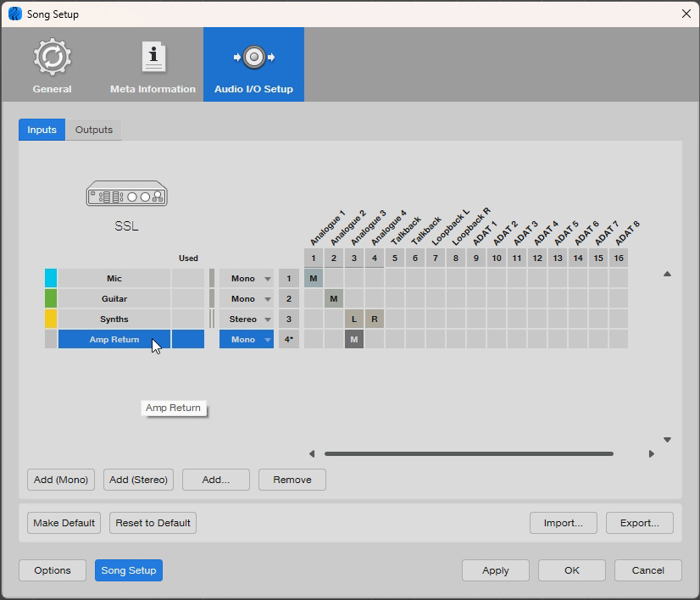Click the horizontal scrollbar under the routing matrix
Image resolution: width=700 pixels, height=600 pixels.
click(468, 454)
